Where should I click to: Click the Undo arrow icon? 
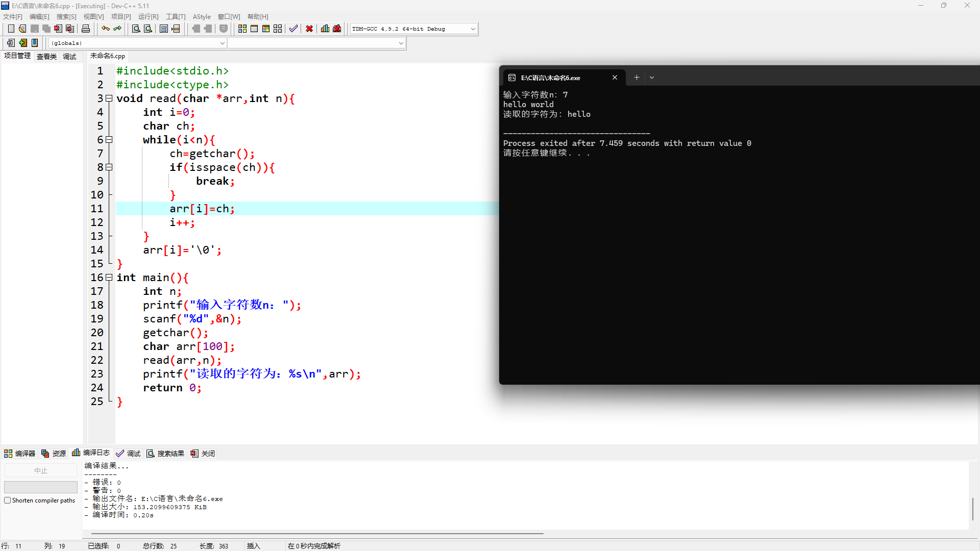(x=105, y=29)
